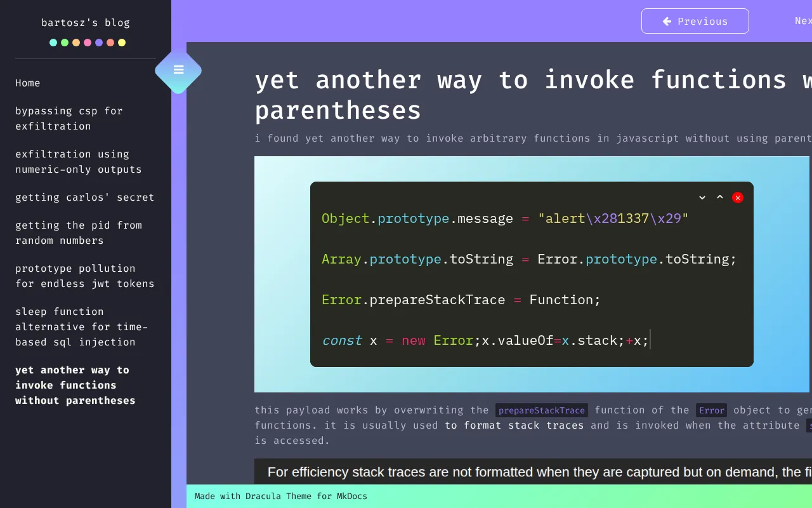Open 'getting carlos' secret' post
Viewport: 812px width, 508px height.
tap(85, 197)
